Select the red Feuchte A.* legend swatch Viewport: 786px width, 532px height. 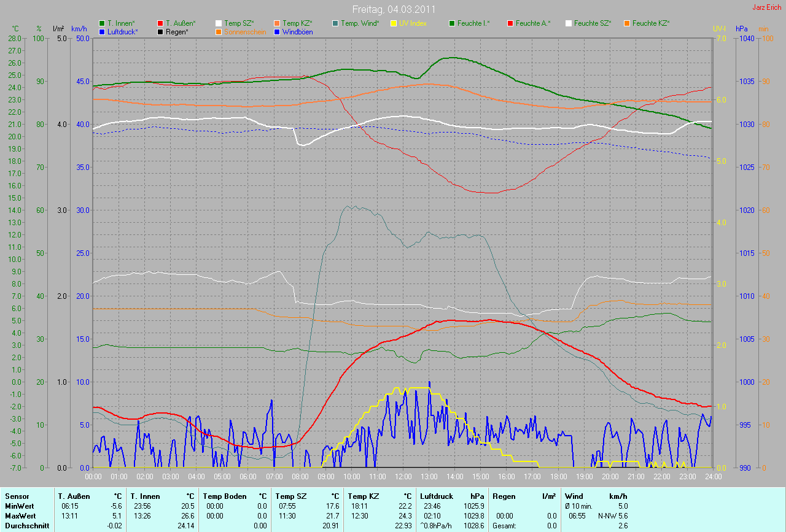point(510,23)
